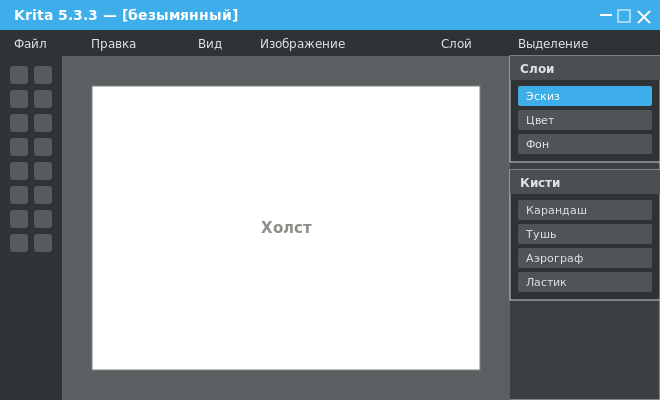Open the Файл menu

[x=30, y=43]
